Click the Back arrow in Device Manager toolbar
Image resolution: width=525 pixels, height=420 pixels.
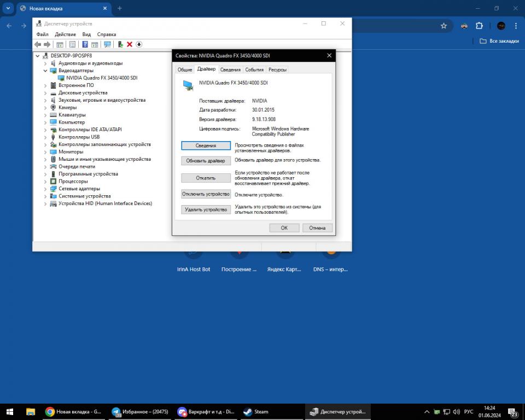coord(38,44)
